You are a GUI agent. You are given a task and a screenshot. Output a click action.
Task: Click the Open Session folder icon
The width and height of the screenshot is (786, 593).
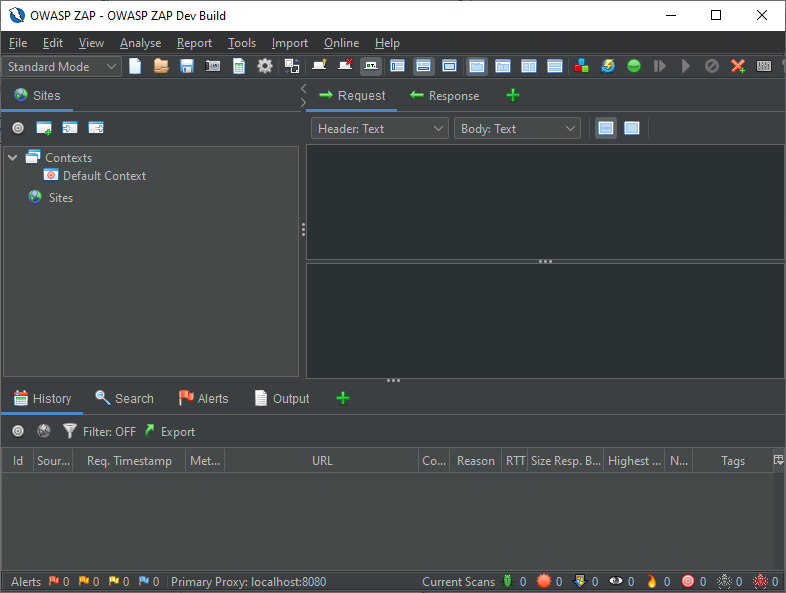(161, 66)
